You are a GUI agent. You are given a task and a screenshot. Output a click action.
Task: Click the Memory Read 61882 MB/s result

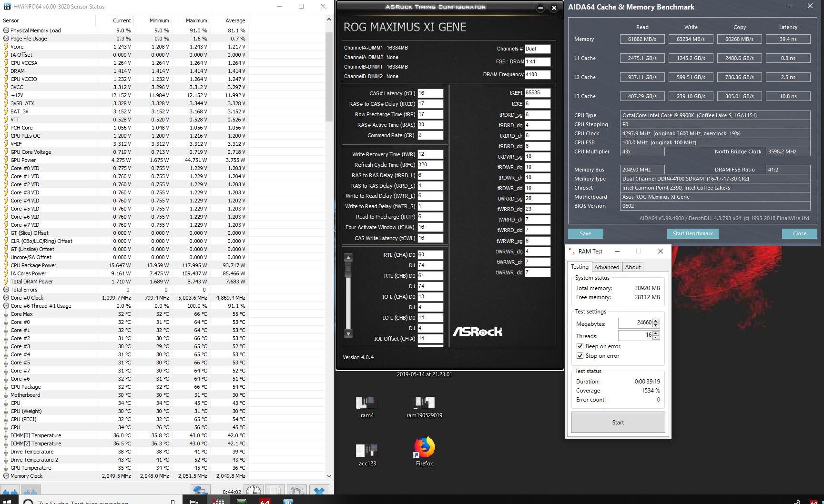(642, 39)
